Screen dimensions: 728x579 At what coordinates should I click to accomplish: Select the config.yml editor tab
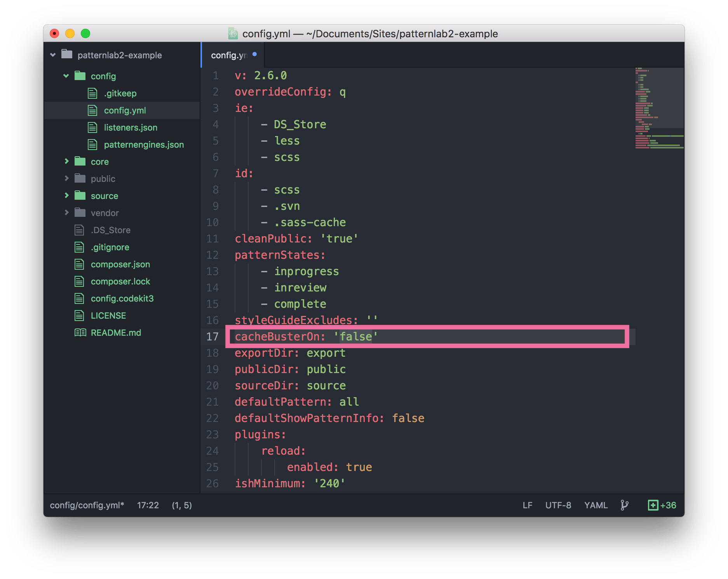tap(230, 55)
